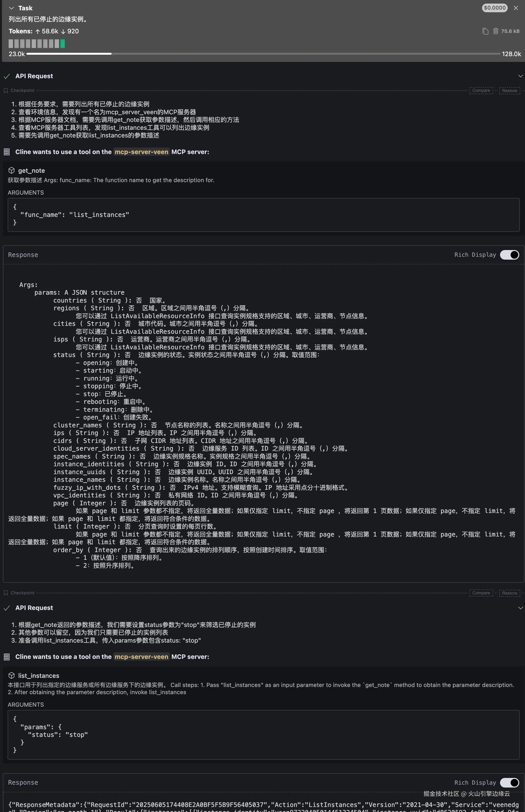The width and height of the screenshot is (525, 812).
Task: Click the first Checkpoint bookmark icon
Action: 6,90
